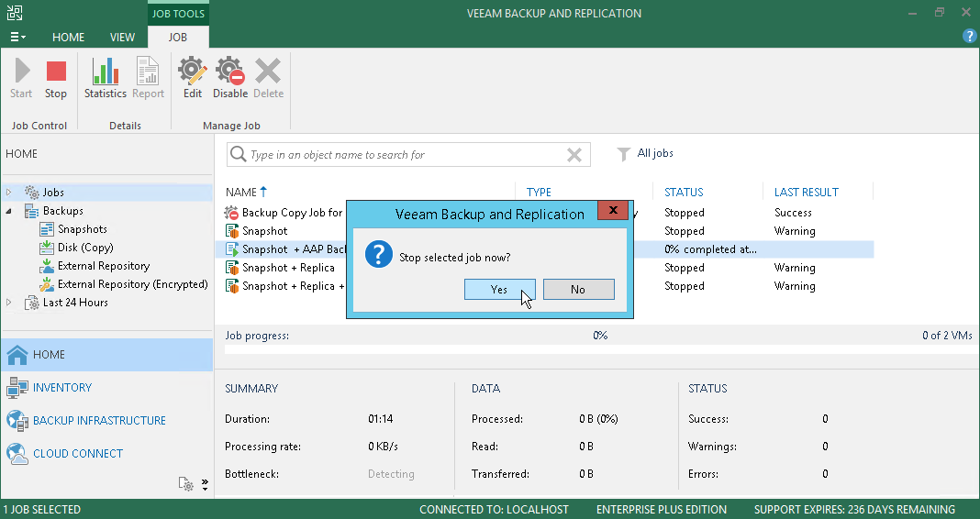Decline stopping the job with No

pos(579,289)
